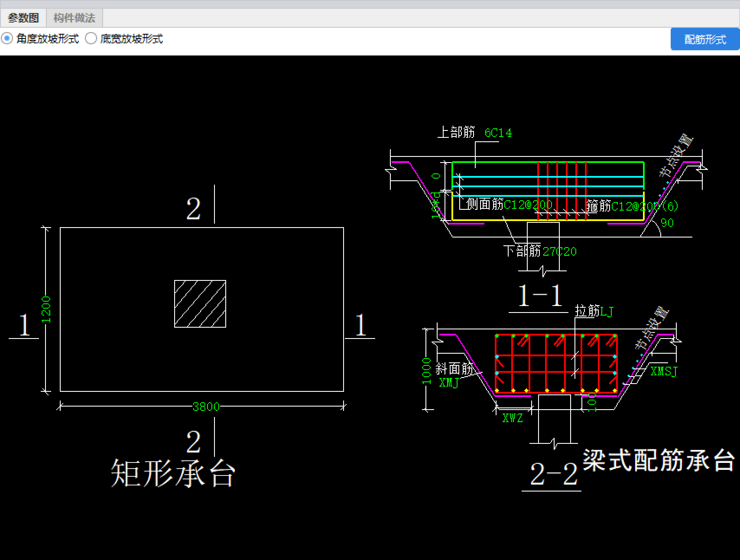The width and height of the screenshot is (740, 560).
Task: Edit bottom rebar value 27C20
Action: tap(559, 251)
